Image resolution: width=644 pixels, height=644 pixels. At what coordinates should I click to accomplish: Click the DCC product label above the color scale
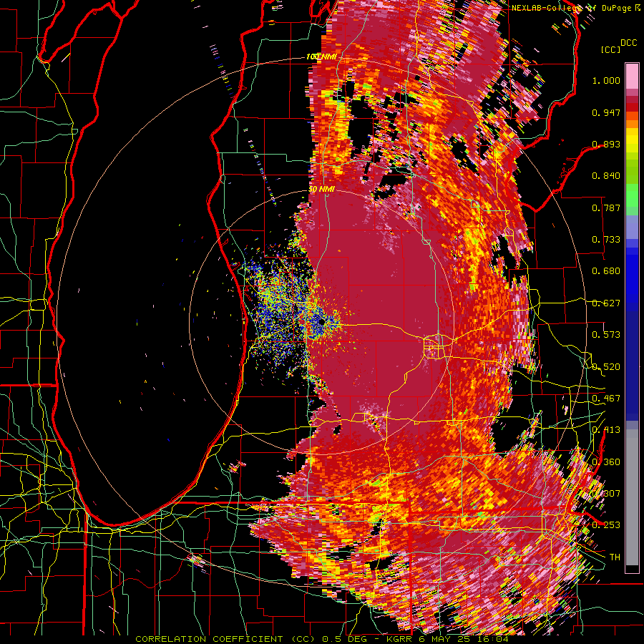pos(629,43)
